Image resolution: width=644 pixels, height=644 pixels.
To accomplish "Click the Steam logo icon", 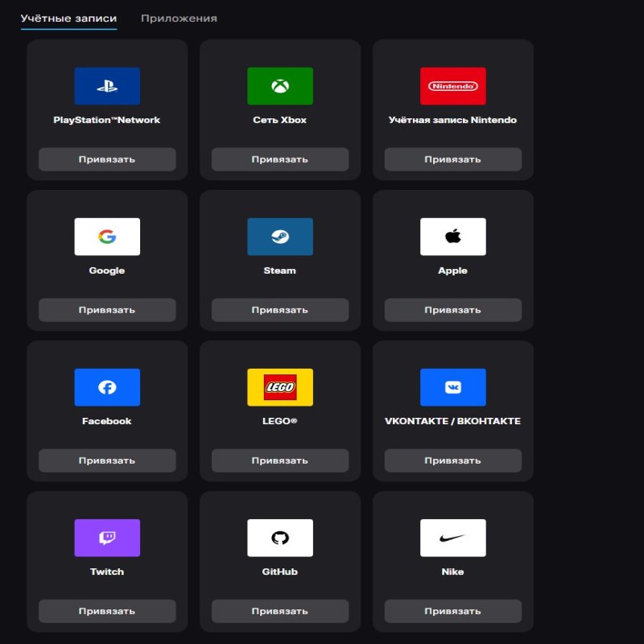I will pyautogui.click(x=280, y=237).
